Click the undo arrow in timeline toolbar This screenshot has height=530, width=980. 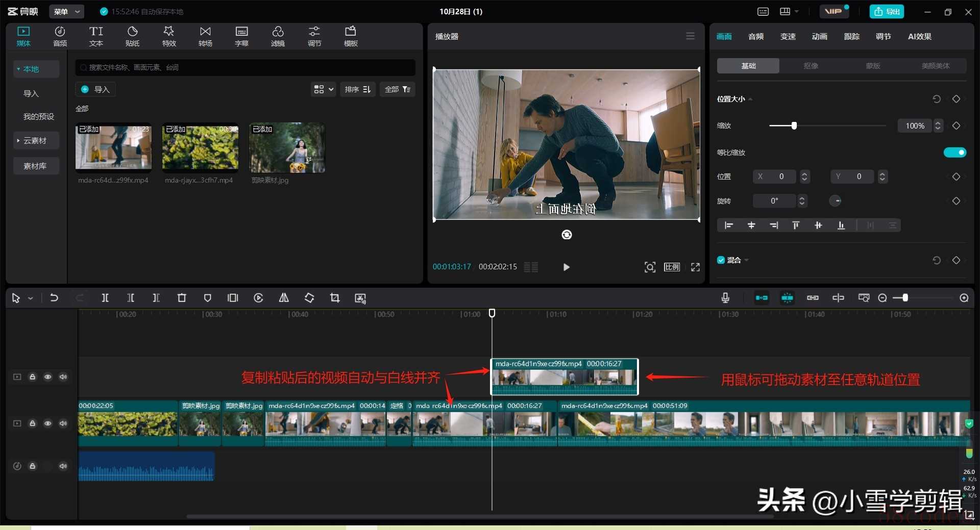coord(54,298)
